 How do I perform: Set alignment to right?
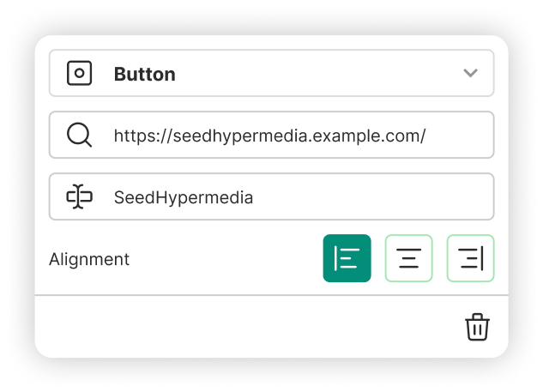pos(471,258)
